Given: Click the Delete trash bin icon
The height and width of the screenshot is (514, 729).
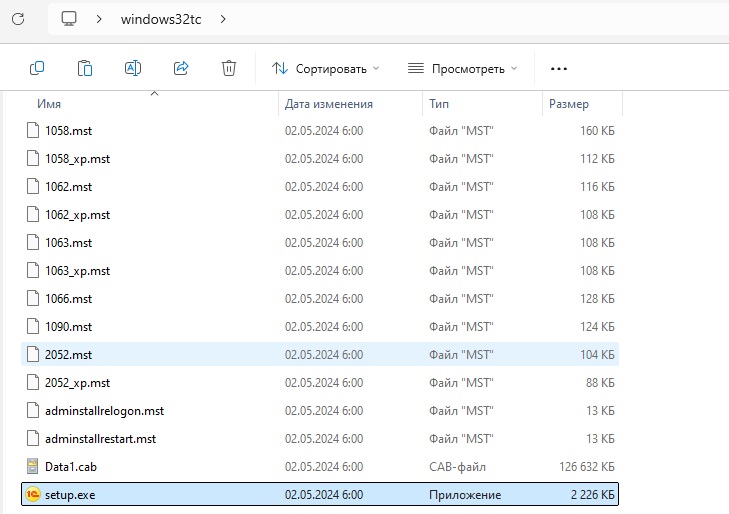Looking at the screenshot, I should tap(229, 68).
